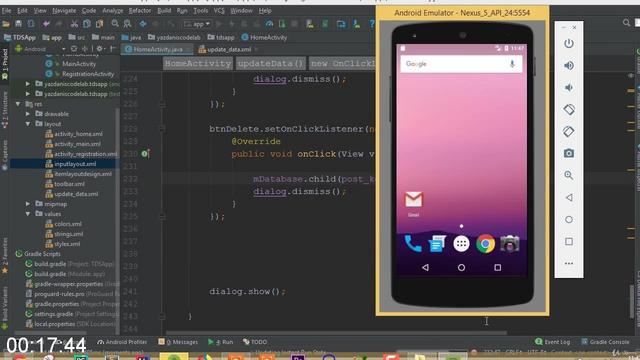Toggle Build Variants side panel strip
640x360 pixels.
coord(4,307)
